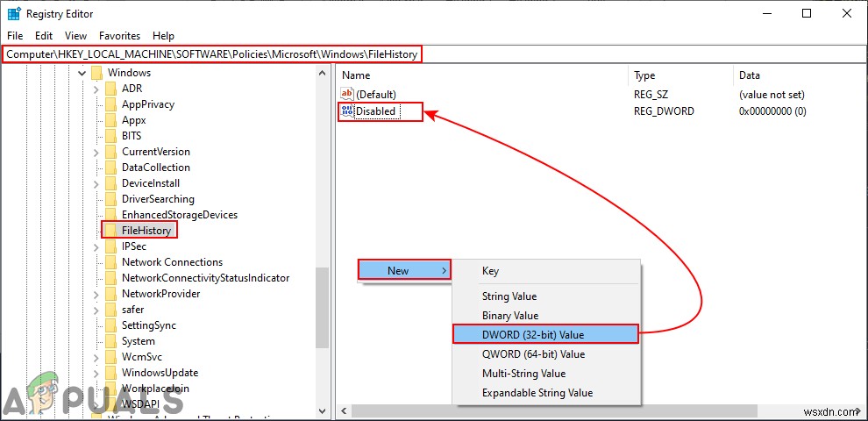Select the Appx folder icon

(111, 119)
